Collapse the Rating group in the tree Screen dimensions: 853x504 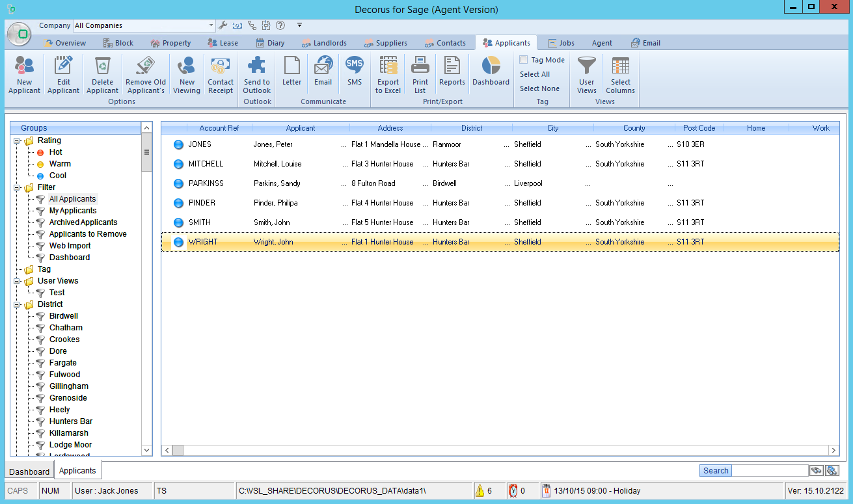[16, 140]
